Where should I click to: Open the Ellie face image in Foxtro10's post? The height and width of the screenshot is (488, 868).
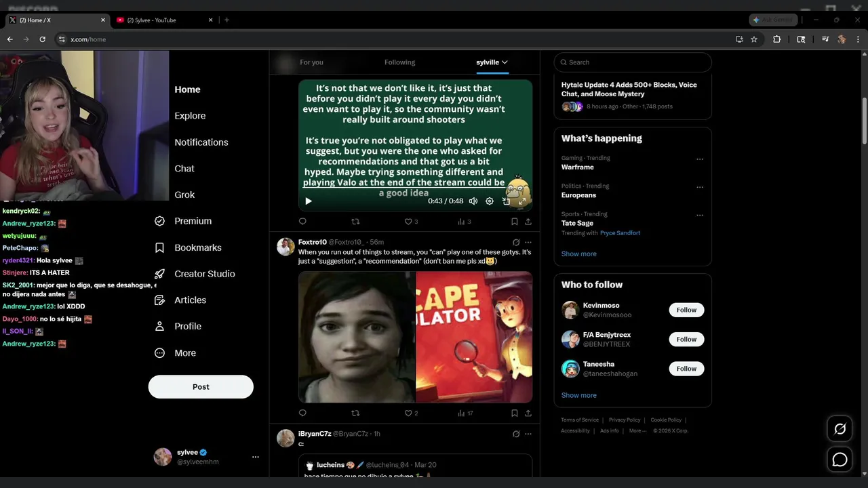[357, 337]
